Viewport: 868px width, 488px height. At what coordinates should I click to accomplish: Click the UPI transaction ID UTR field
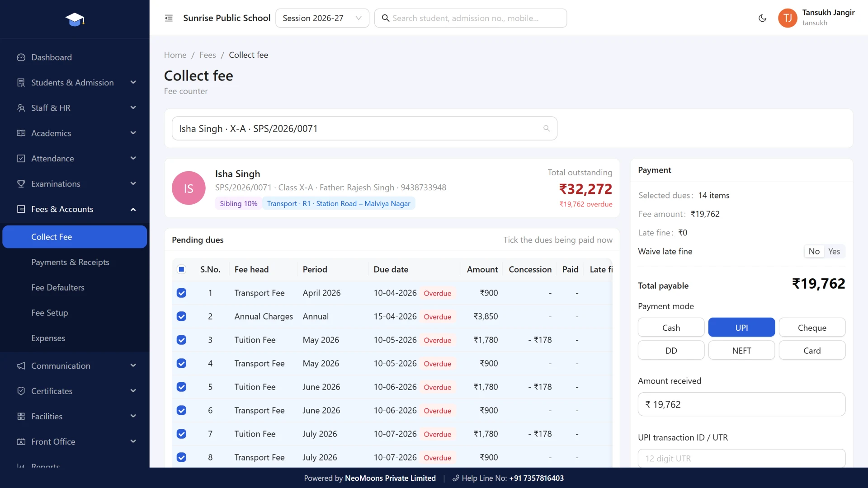(741, 458)
